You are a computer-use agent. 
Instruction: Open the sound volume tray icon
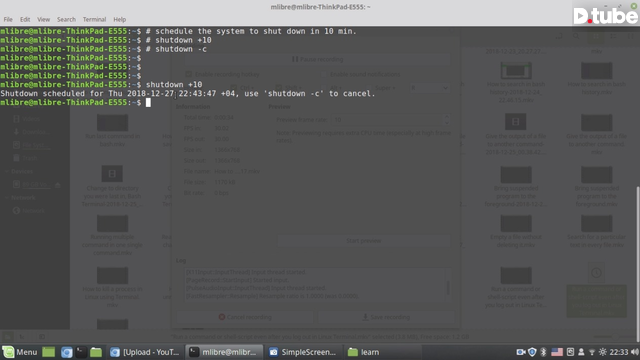pyautogui.click(x=635, y=352)
